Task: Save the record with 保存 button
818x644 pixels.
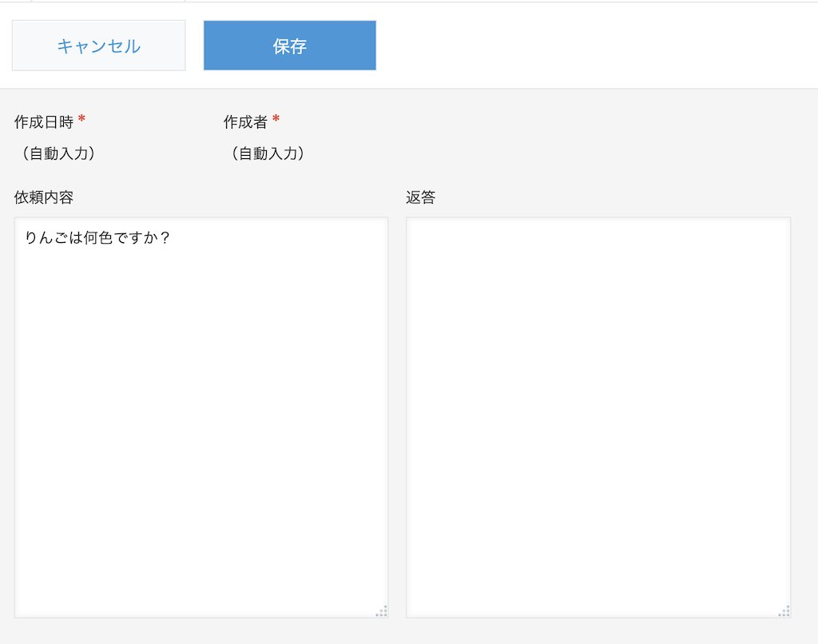Action: click(289, 46)
